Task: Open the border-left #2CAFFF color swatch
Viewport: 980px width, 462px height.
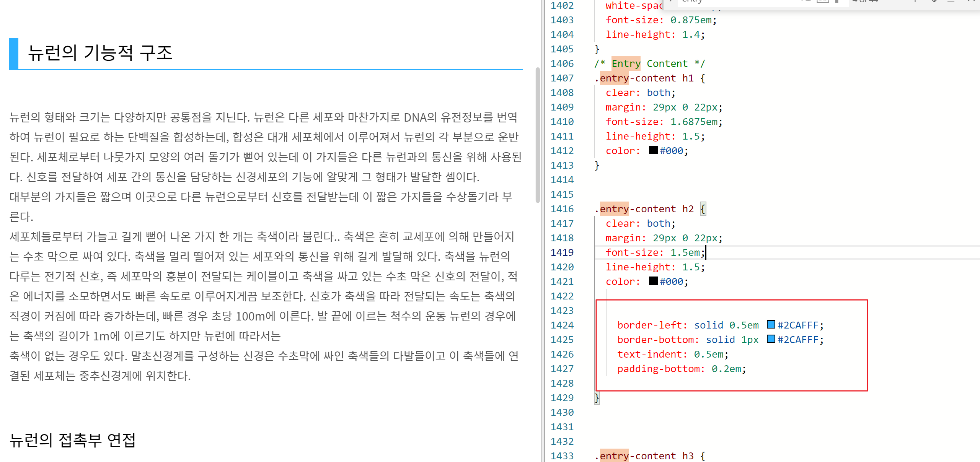Action: tap(771, 325)
